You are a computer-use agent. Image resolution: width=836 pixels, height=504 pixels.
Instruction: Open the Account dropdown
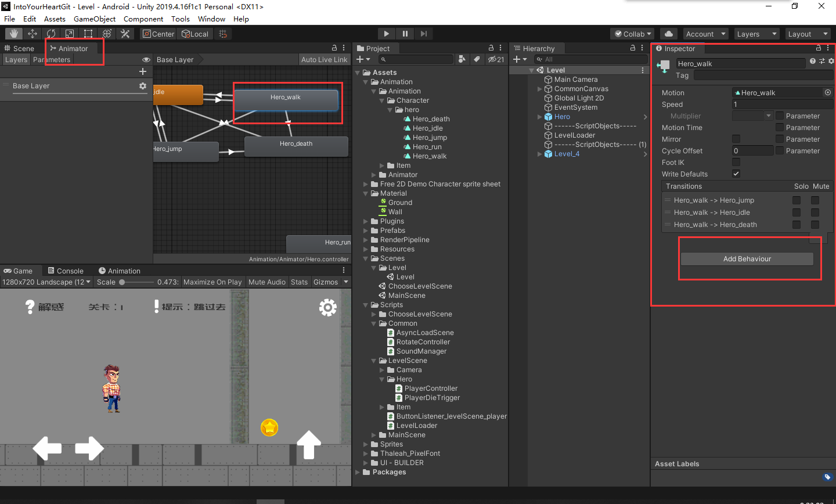[705, 34]
